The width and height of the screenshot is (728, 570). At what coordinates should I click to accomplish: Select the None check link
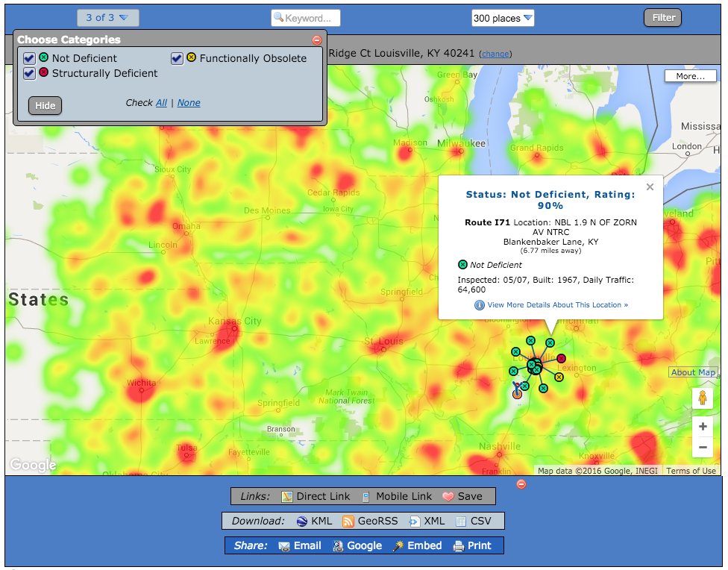189,103
